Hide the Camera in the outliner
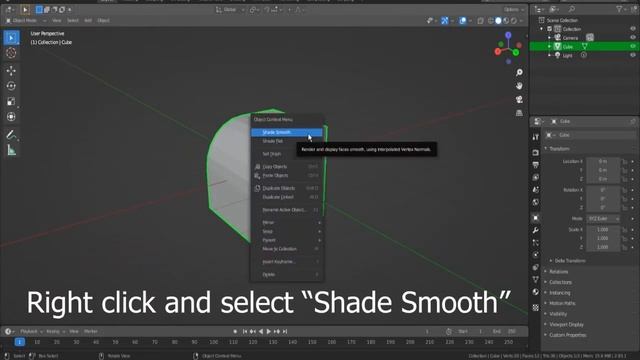Screen dimensions: 640x360 (633, 38)
